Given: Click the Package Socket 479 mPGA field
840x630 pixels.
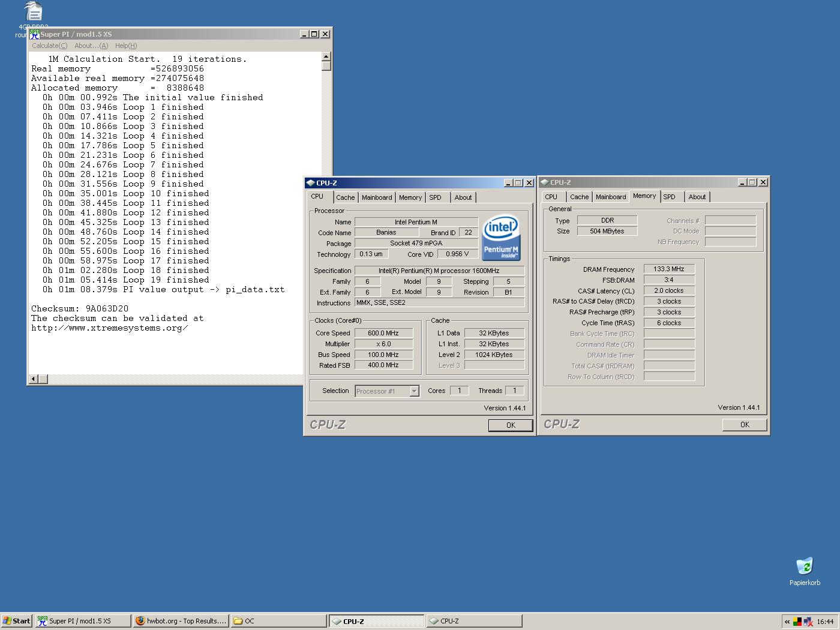Looking at the screenshot, I should click(416, 243).
